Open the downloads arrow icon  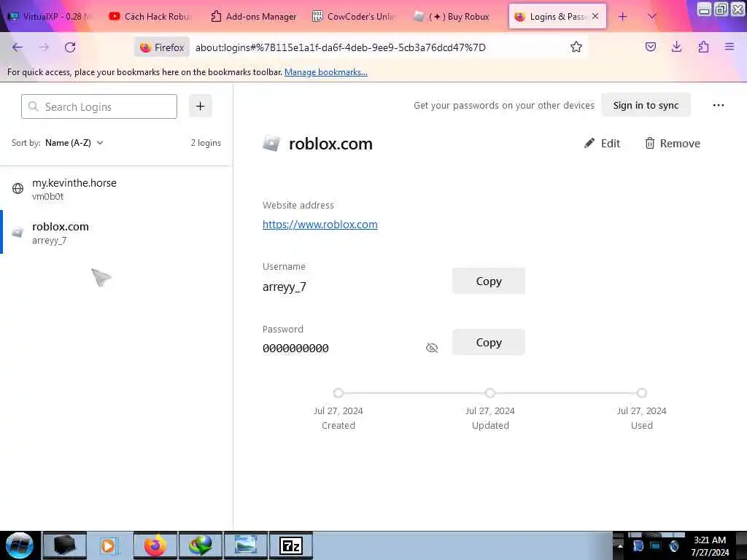coord(676,47)
